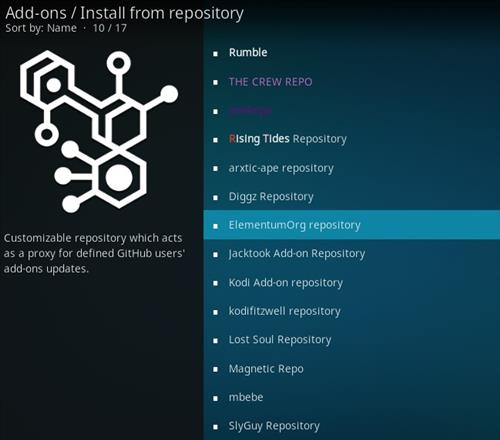This screenshot has height=440, width=500.
Task: Click the Sort by: Name label
Action: [x=41, y=28]
